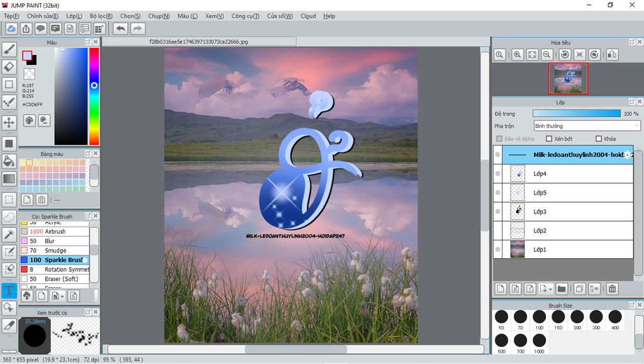Open the Bộ lọc(R) menu

tap(101, 16)
